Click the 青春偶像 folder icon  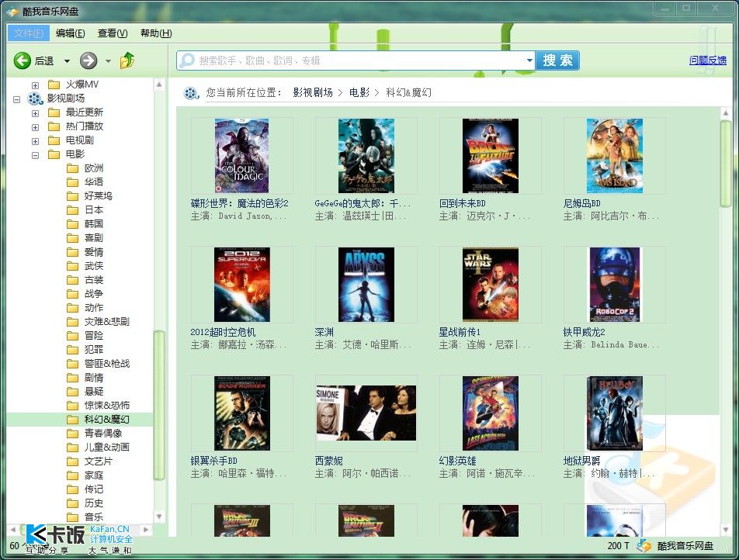(73, 434)
